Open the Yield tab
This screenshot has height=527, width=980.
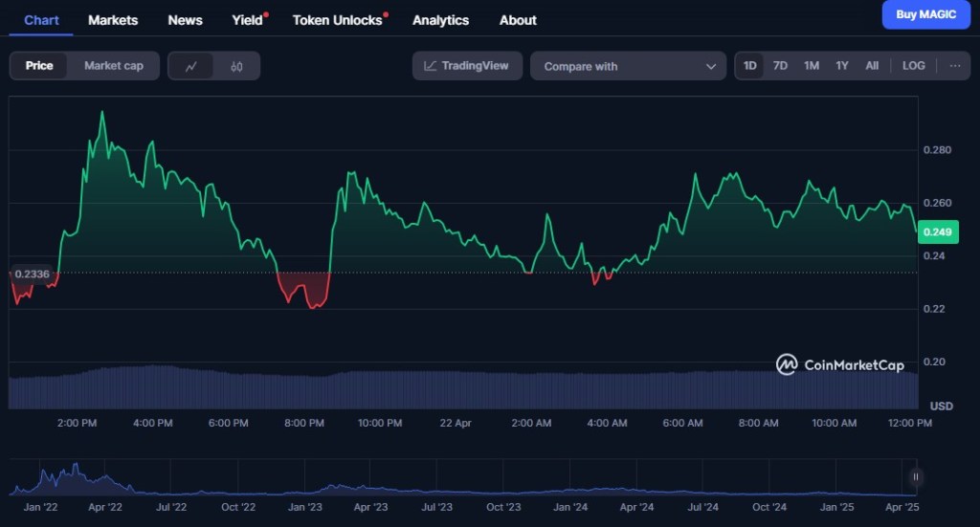248,20
